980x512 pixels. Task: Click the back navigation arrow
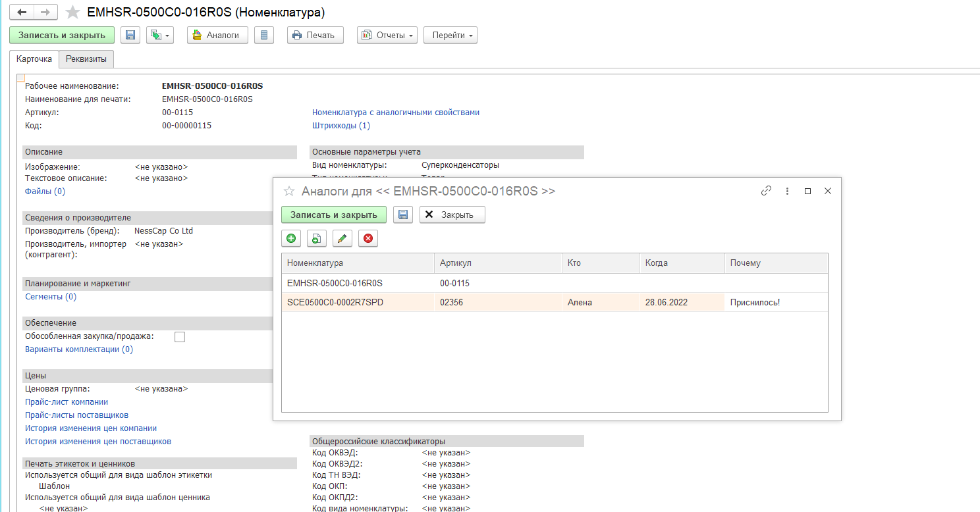[x=22, y=12]
